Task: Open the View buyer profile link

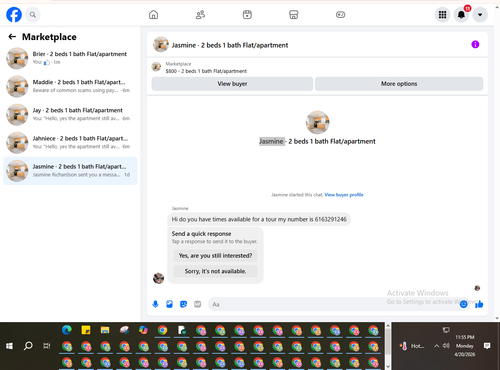Action: [344, 195]
